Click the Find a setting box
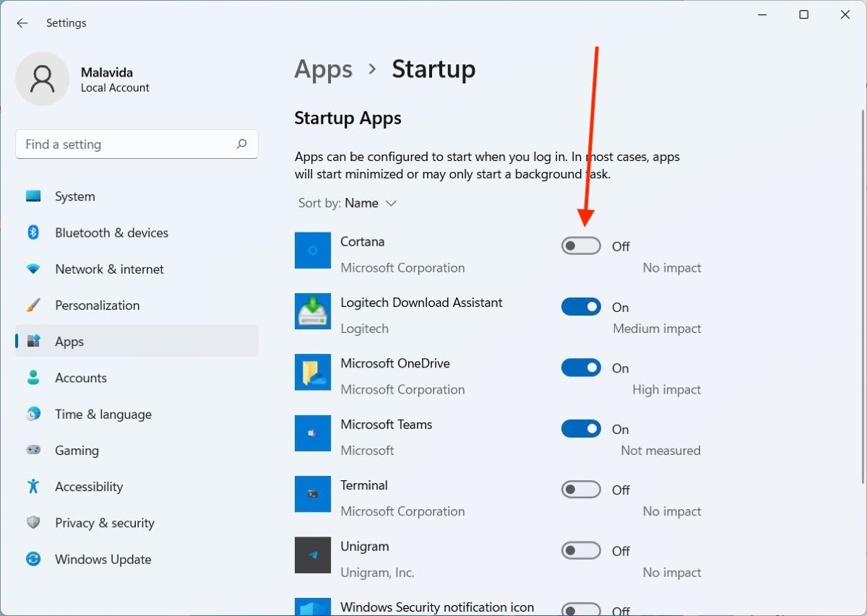Screen dimensions: 867x616 pos(126,144)
